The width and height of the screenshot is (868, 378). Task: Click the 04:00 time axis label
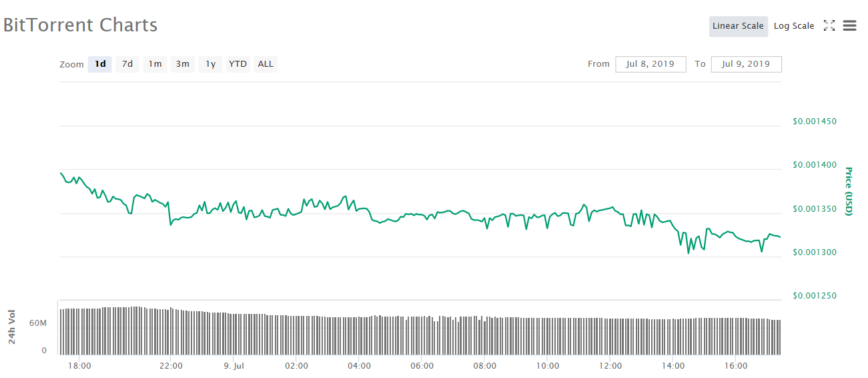click(x=359, y=365)
